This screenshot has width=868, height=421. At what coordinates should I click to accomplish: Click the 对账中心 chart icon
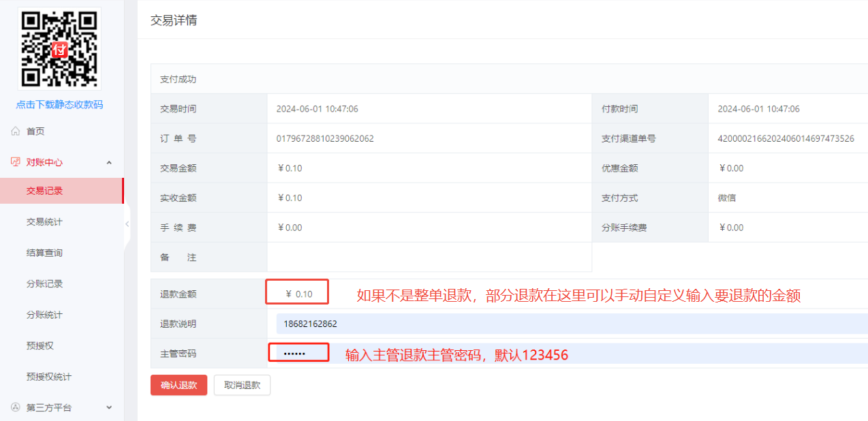(16, 162)
